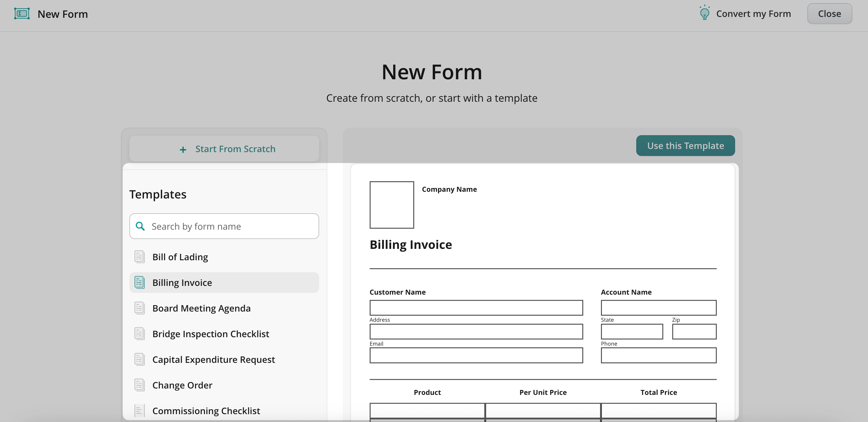Image resolution: width=868 pixels, height=422 pixels.
Task: Click the Change Order document icon
Action: [139, 385]
